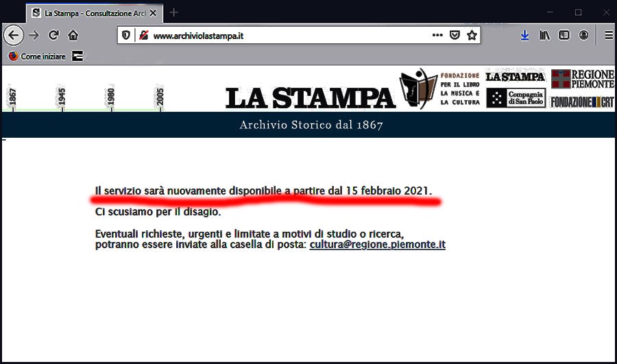
Task: Toggle the sidebar icon
Action: (564, 36)
